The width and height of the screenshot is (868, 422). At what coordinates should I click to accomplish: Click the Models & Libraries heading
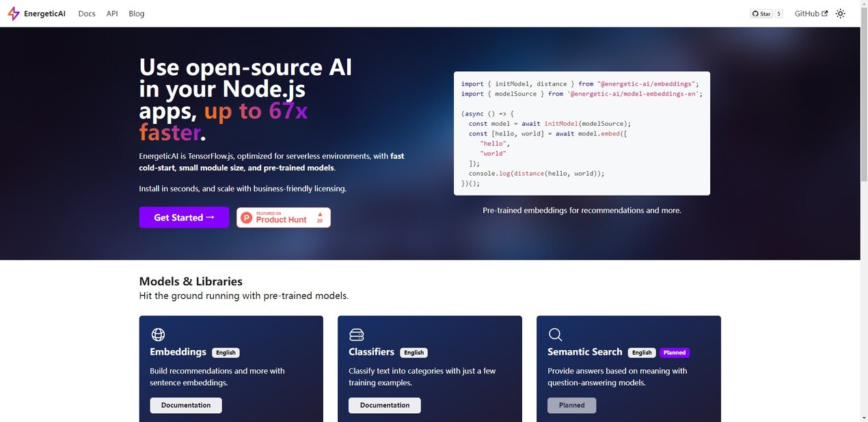(x=191, y=281)
